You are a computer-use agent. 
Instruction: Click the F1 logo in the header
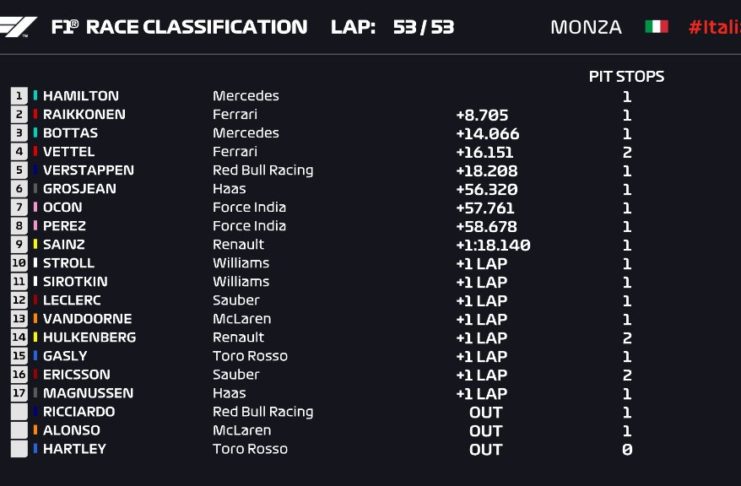(x=20, y=27)
